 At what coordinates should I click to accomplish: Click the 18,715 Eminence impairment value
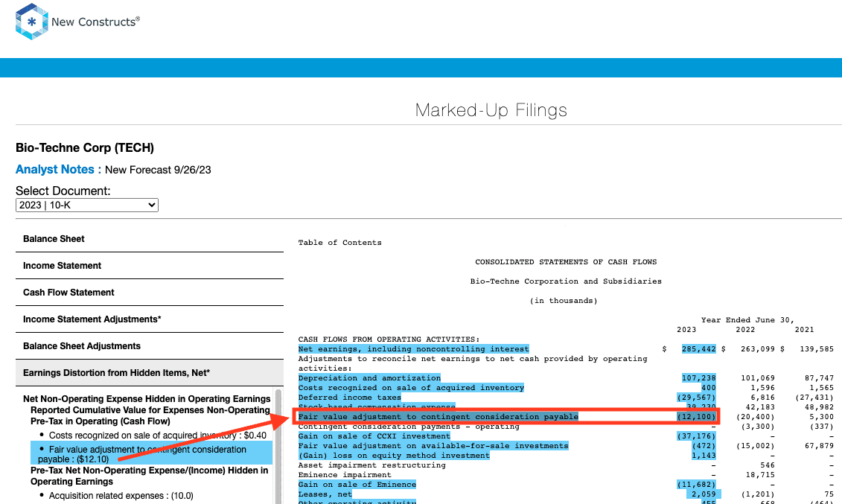760,474
